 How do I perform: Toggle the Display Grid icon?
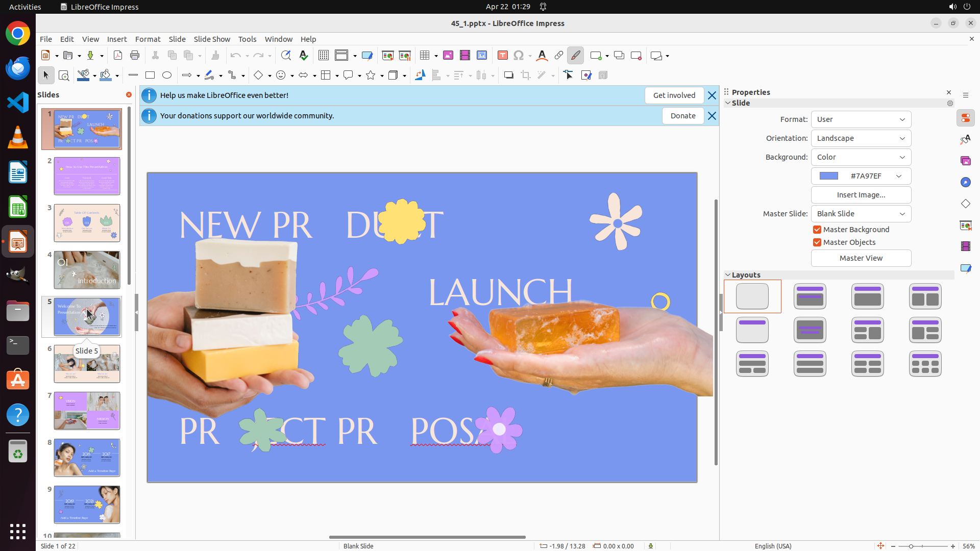click(x=323, y=56)
